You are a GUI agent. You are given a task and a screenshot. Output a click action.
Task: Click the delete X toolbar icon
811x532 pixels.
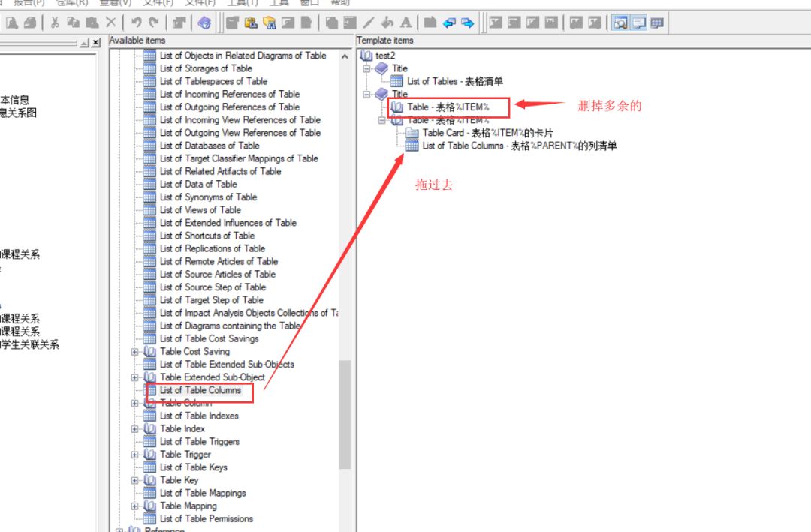coord(110,23)
